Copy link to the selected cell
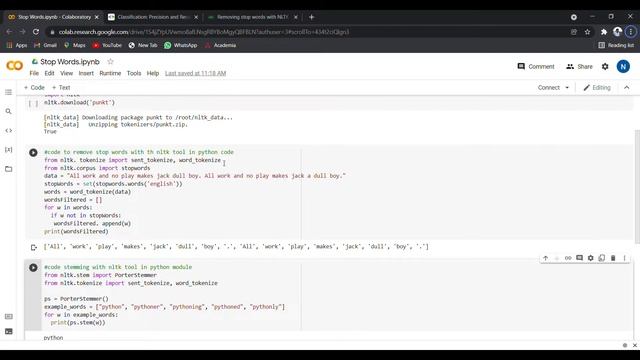Screen dimensions: 640x360 [x=568, y=258]
